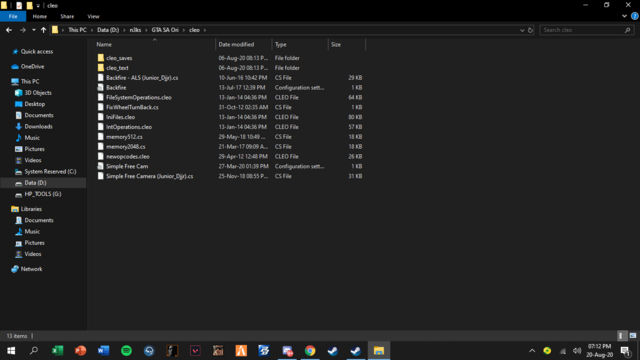
Task: Click the New folder icon in the title bar
Action: pos(29,5)
